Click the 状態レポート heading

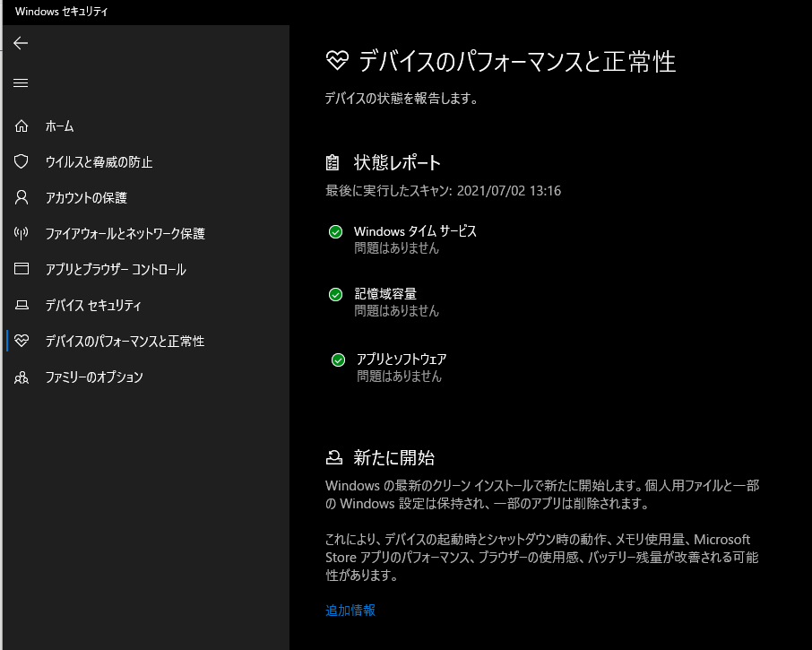click(x=397, y=162)
